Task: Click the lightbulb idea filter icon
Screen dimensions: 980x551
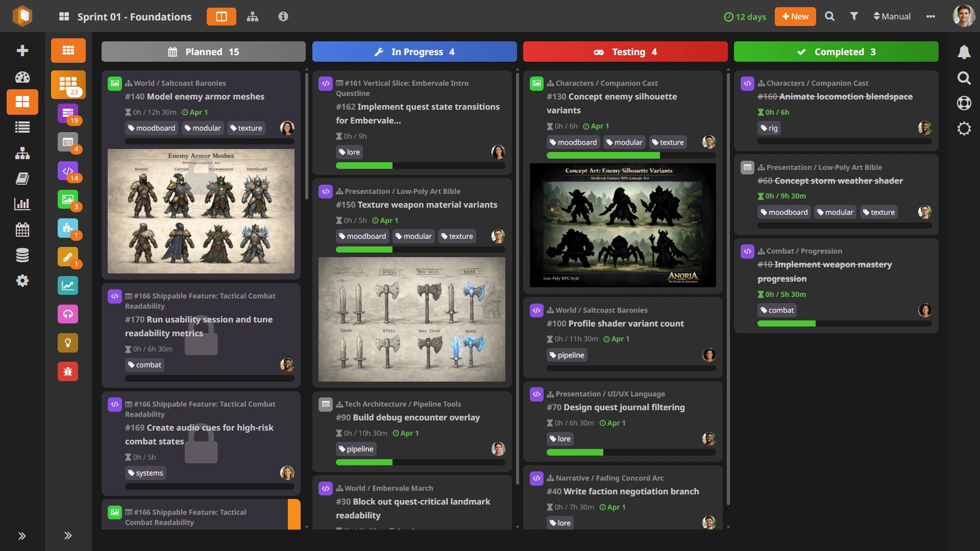Action: pos(68,343)
